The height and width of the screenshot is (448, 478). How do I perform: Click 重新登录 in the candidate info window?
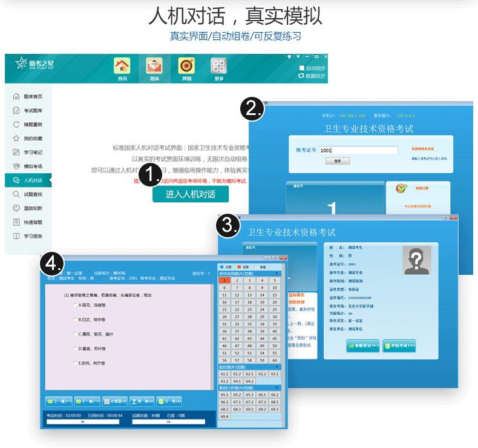363,346
